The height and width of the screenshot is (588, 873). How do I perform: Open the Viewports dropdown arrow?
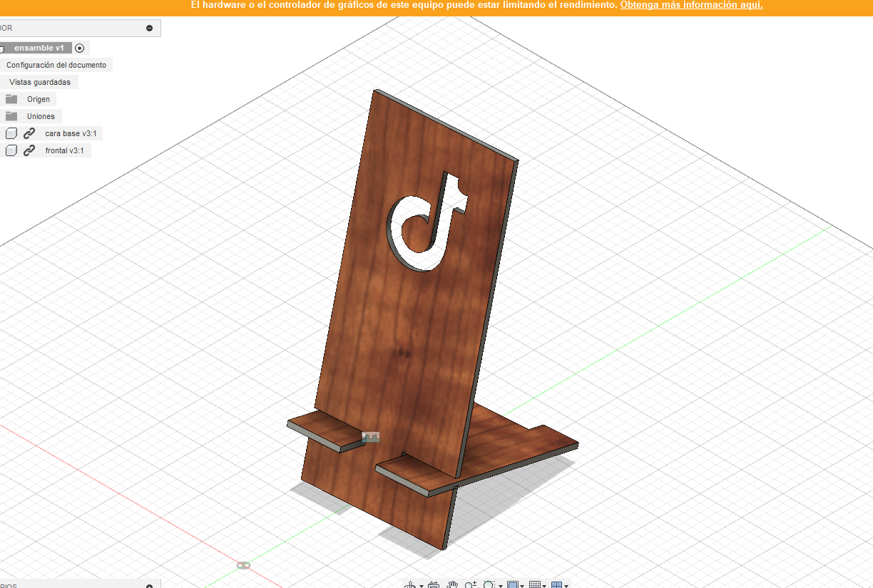[567, 585]
